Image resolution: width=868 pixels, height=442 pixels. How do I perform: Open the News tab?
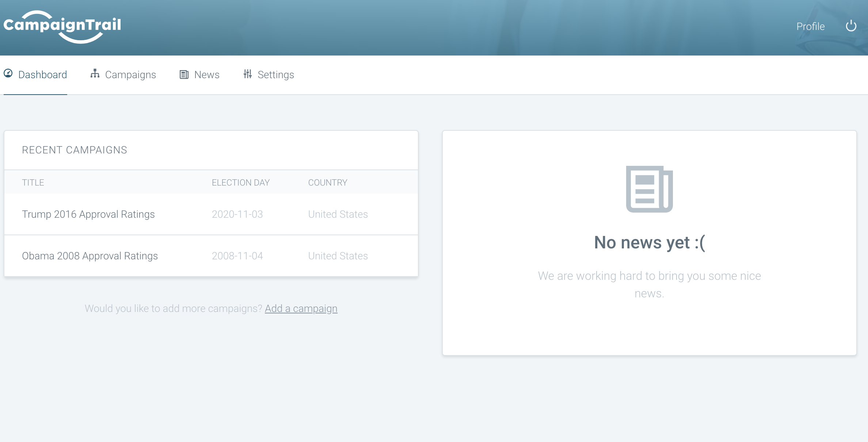coord(206,75)
